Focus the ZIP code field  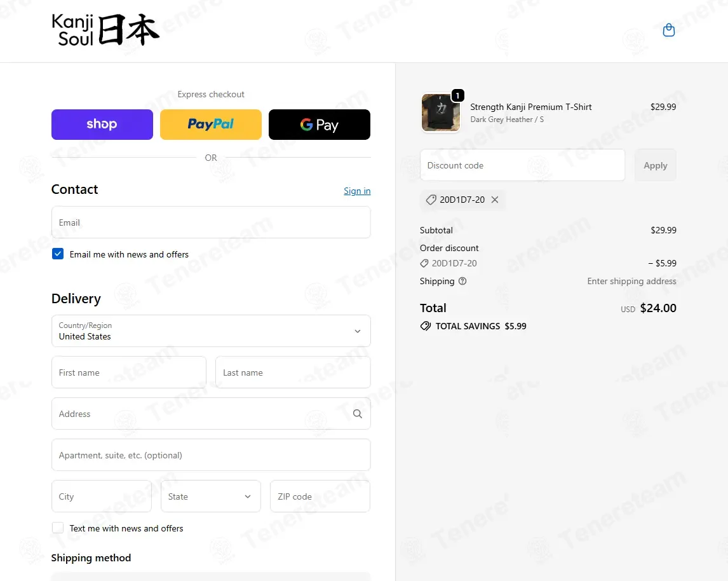click(320, 496)
